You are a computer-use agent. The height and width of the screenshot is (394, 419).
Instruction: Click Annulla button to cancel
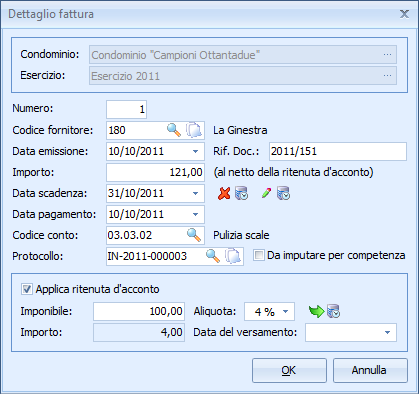pos(370,370)
